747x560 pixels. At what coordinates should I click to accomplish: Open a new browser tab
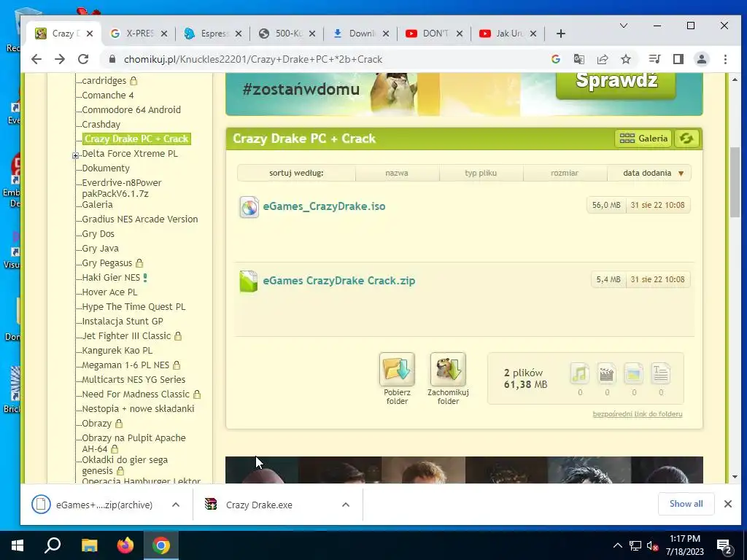coord(561,34)
